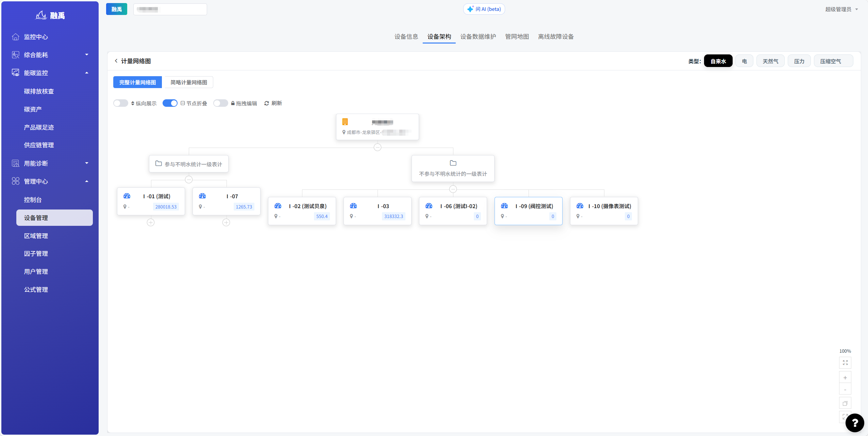This screenshot has width=868, height=436.
Task: Expand the 综合能耗 sidebar menu
Action: pyautogui.click(x=50, y=55)
